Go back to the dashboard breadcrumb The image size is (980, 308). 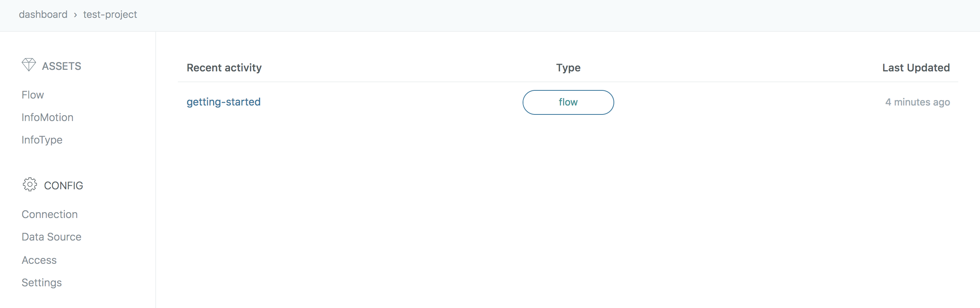pos(43,14)
